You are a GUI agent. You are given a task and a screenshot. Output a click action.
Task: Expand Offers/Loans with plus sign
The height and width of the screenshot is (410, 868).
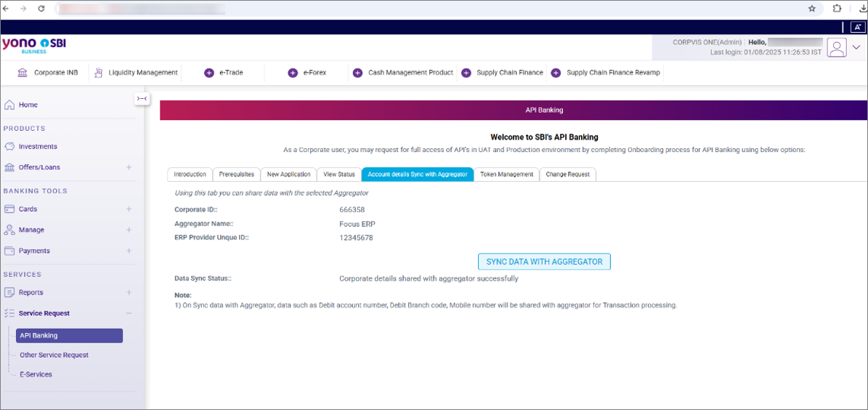tap(129, 167)
